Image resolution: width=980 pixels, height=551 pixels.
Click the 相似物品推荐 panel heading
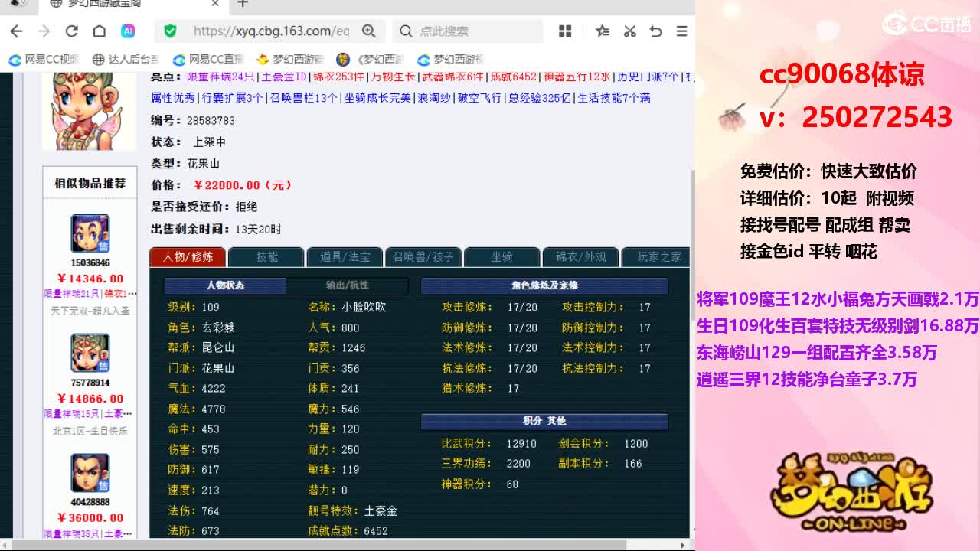90,184
